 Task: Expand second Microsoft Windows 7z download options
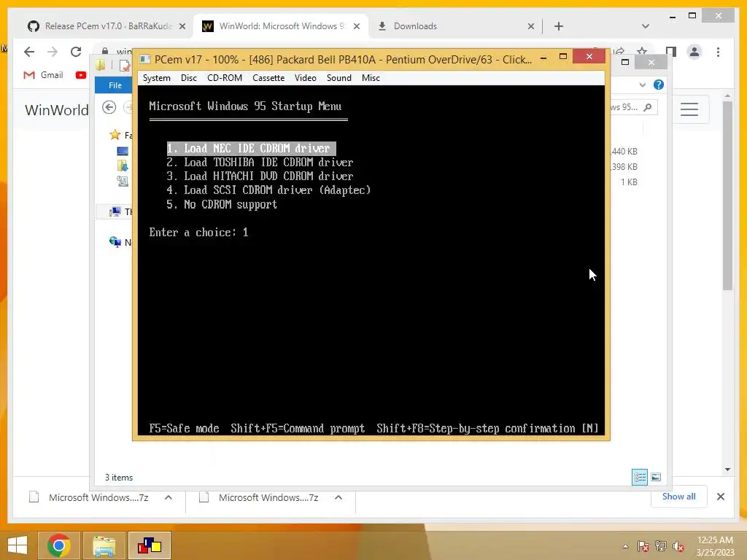click(338, 497)
